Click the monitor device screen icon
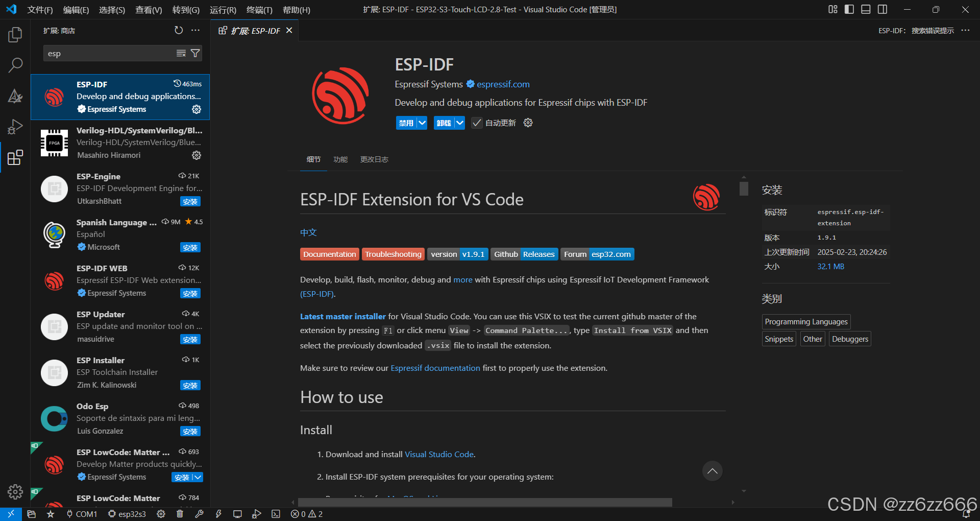The height and width of the screenshot is (521, 980). [x=237, y=514]
